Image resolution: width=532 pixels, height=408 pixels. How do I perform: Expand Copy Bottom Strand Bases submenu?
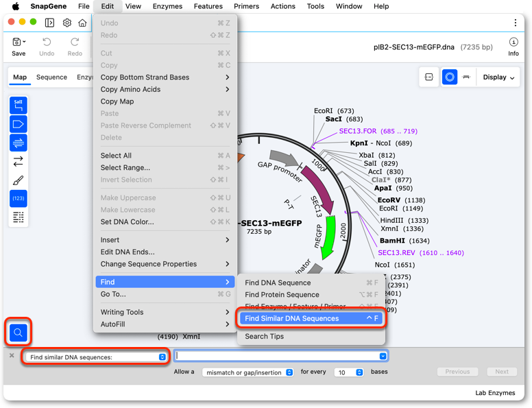[165, 77]
